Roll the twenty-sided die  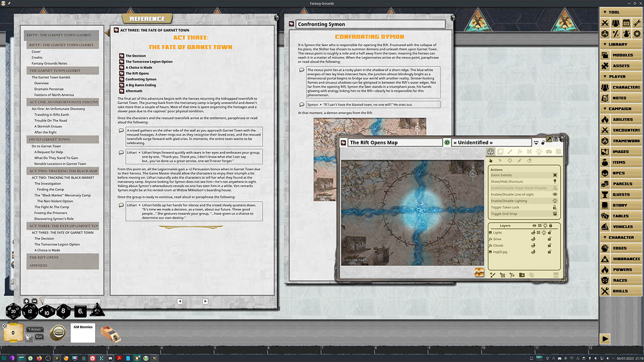point(13,311)
